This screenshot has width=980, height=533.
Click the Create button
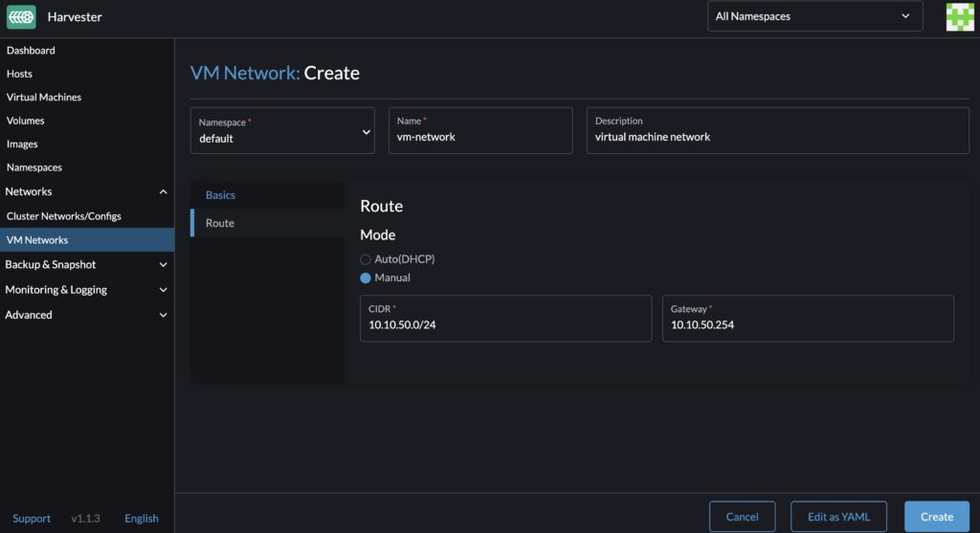(x=936, y=517)
